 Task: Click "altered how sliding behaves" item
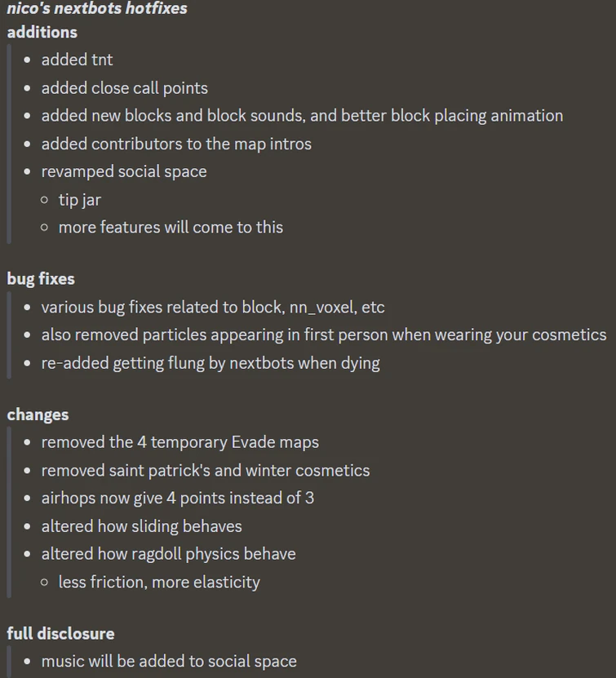pos(142,526)
